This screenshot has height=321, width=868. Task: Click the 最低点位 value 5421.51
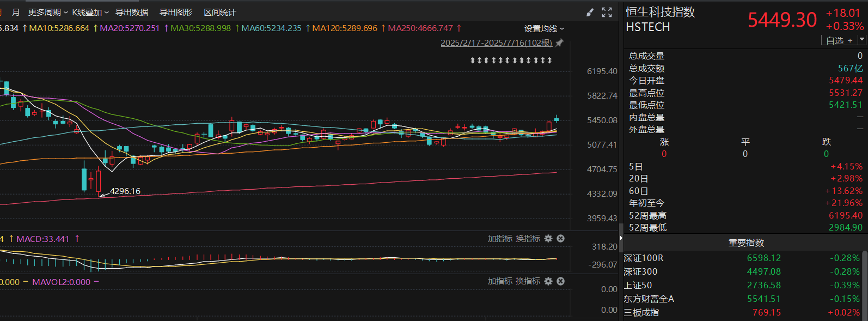[846, 105]
